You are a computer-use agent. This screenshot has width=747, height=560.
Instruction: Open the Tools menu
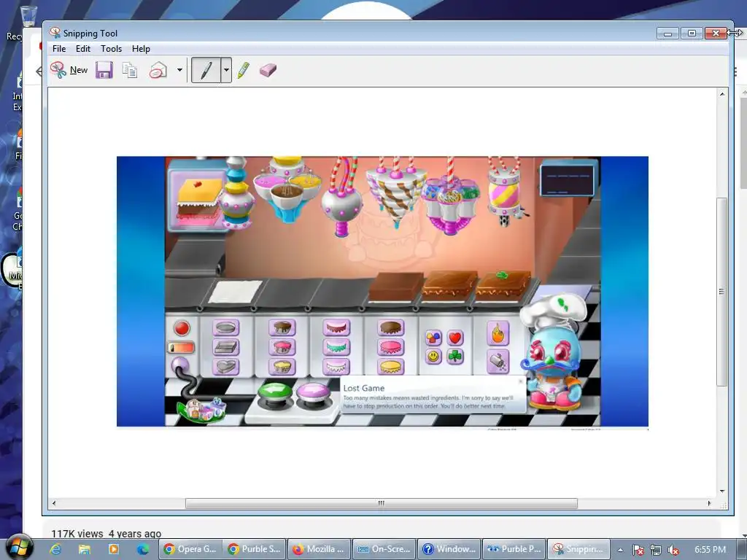(x=111, y=49)
